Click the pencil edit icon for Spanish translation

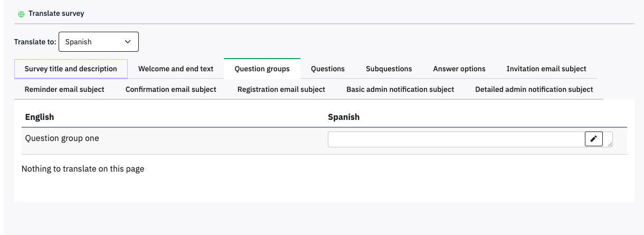[594, 139]
